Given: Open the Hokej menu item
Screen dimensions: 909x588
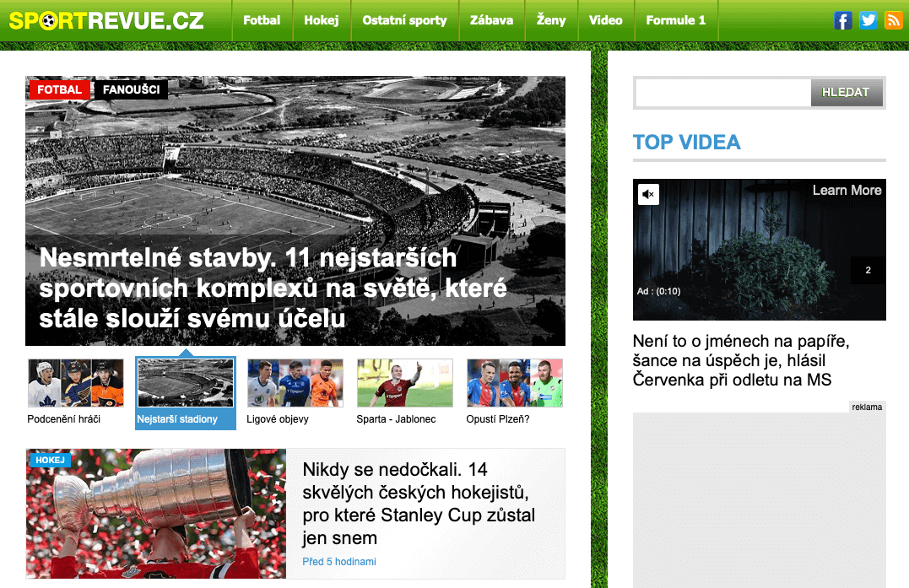Looking at the screenshot, I should tap(322, 20).
